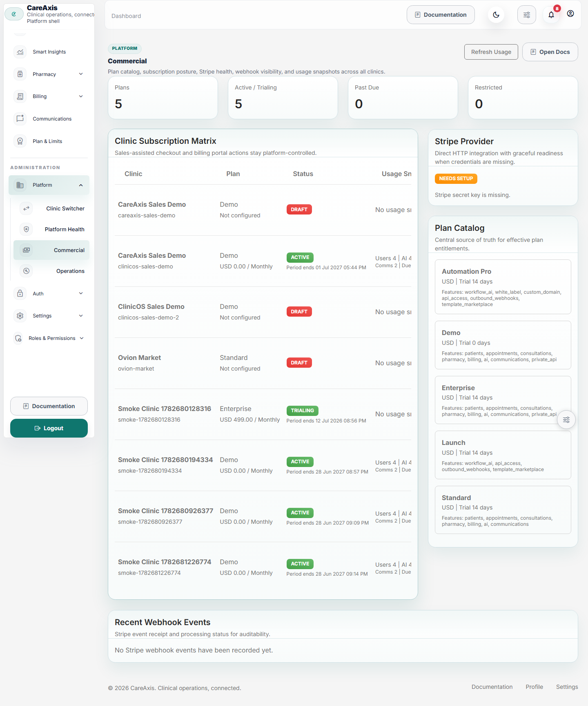Open Operations under Platform

click(x=51, y=271)
